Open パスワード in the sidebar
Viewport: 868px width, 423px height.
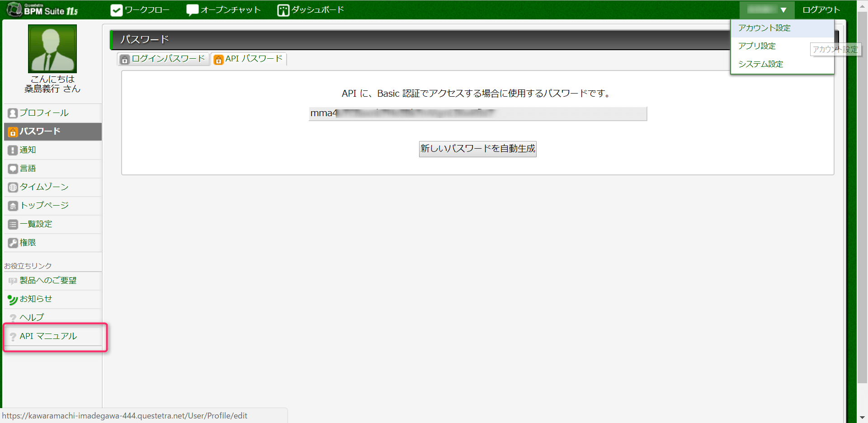click(52, 132)
